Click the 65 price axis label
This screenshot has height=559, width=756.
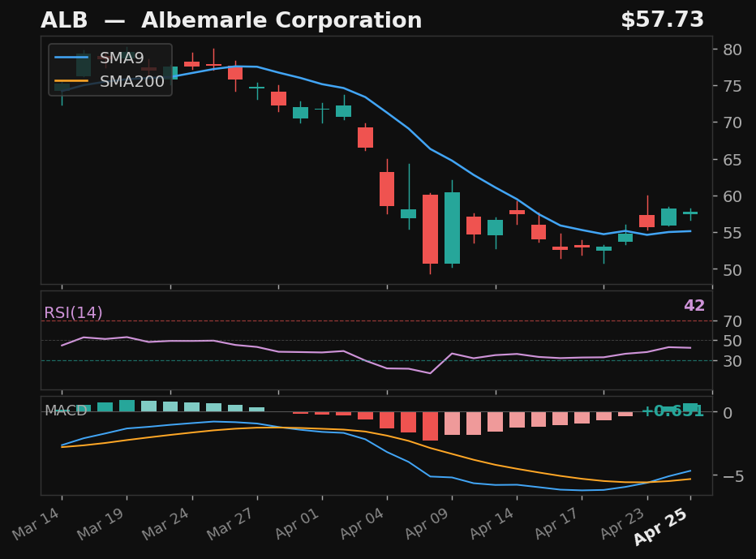pos(732,160)
